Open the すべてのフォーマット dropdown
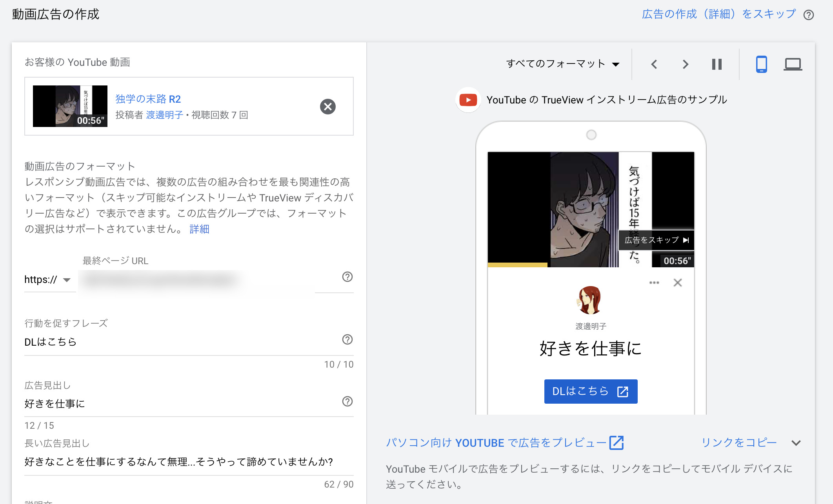Screen dimensions: 833x504 (x=562, y=64)
